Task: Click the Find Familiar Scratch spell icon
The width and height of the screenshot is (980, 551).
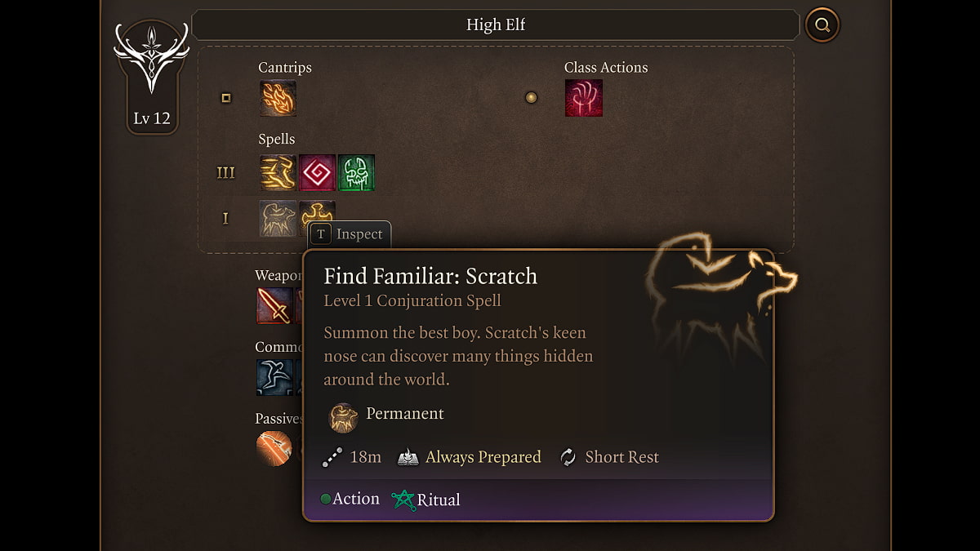Action: (278, 219)
